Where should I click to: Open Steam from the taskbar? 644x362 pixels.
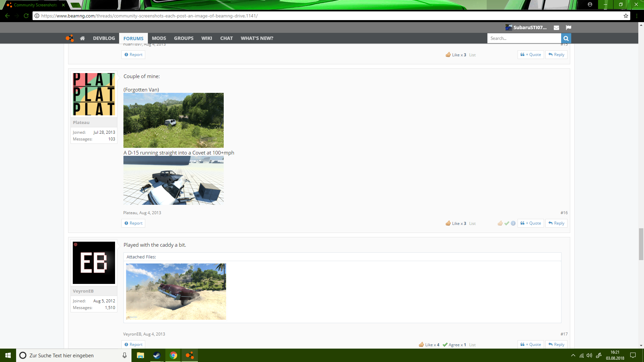pos(157,355)
